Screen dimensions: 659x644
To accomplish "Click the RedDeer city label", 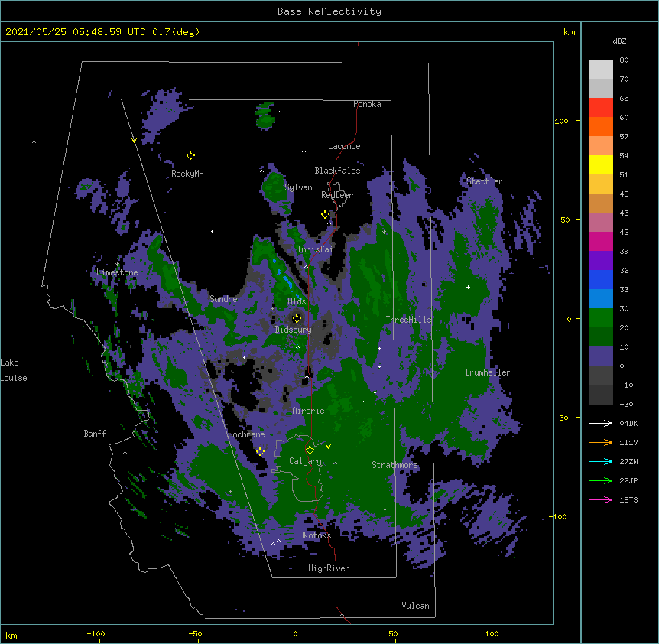I will (337, 195).
